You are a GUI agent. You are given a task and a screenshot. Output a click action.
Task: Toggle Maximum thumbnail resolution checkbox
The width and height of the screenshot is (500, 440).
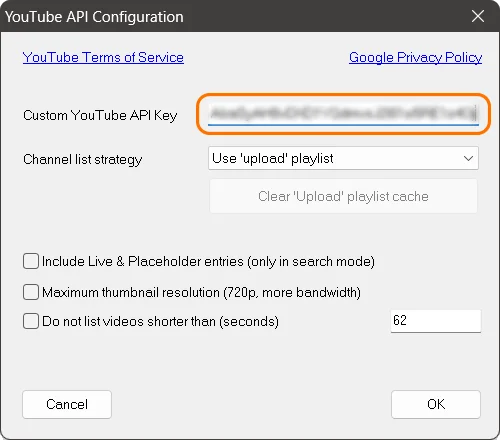tap(31, 292)
